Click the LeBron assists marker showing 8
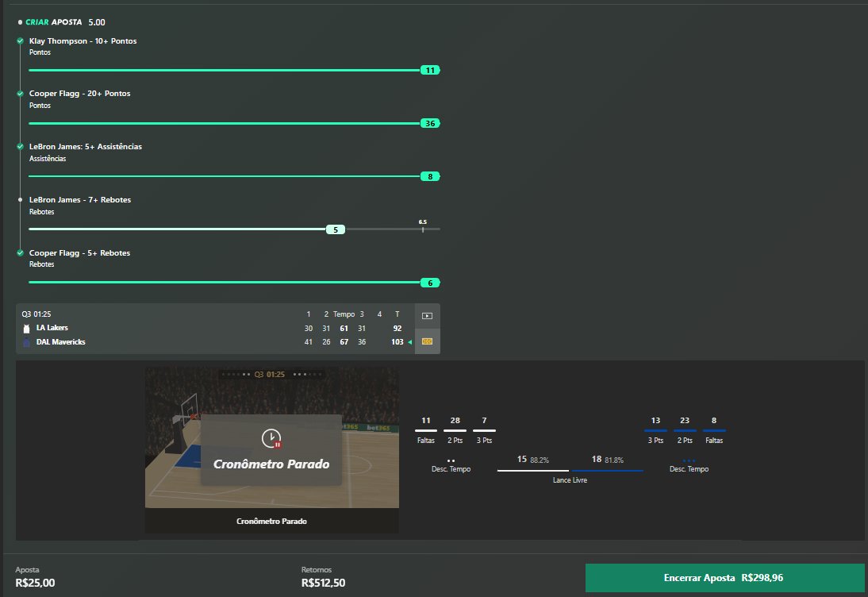 (430, 177)
